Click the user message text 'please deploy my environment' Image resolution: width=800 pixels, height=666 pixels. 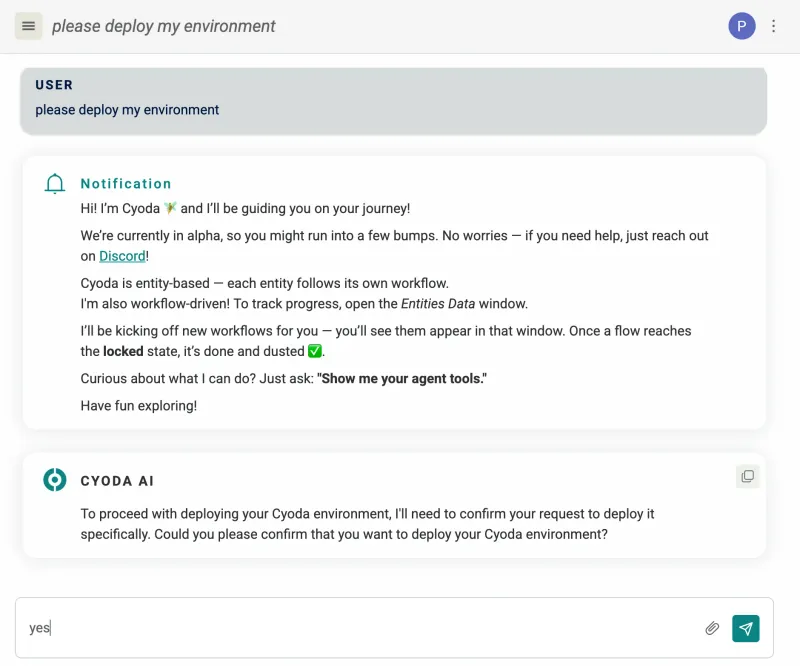click(x=127, y=110)
